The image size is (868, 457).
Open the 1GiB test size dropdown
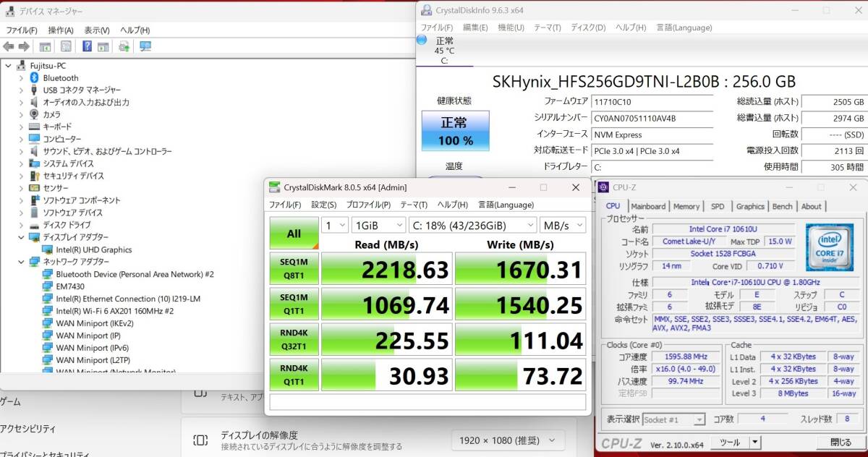point(377,226)
